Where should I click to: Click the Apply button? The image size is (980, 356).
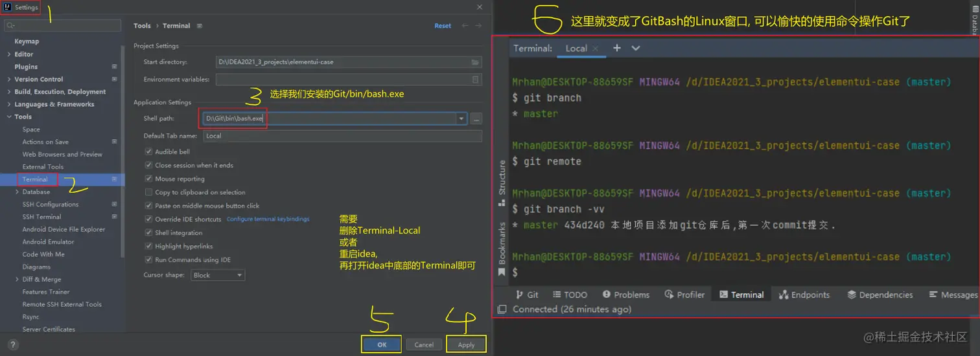click(x=466, y=345)
